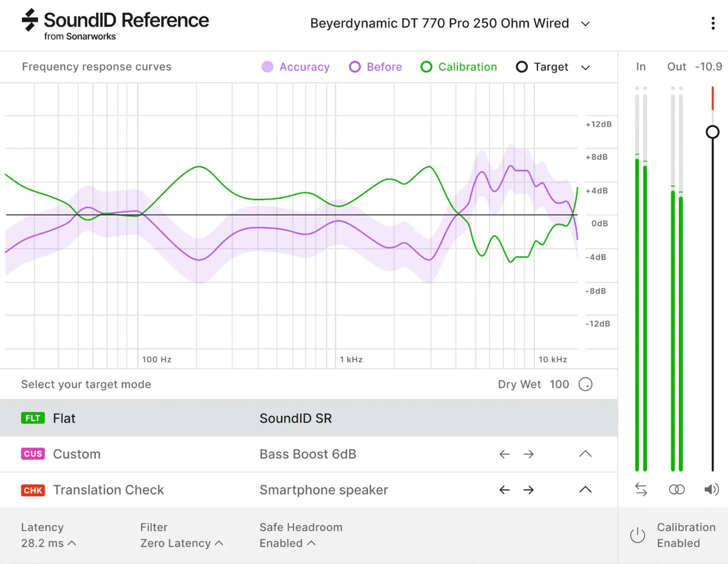Toggle the calibration power icon
Image resolution: width=728 pixels, height=564 pixels.
point(637,535)
